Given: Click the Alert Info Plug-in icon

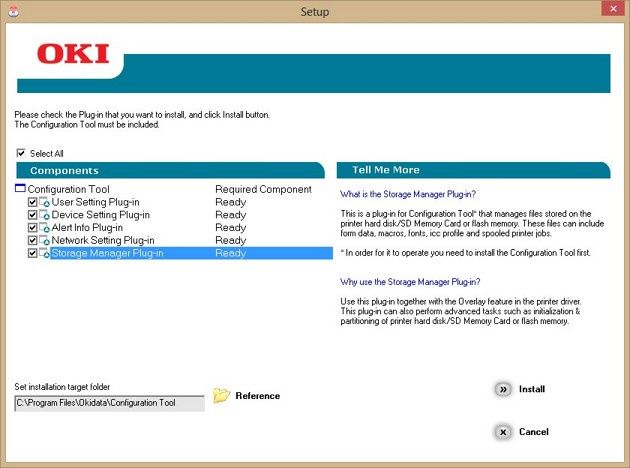Looking at the screenshot, I should [44, 228].
